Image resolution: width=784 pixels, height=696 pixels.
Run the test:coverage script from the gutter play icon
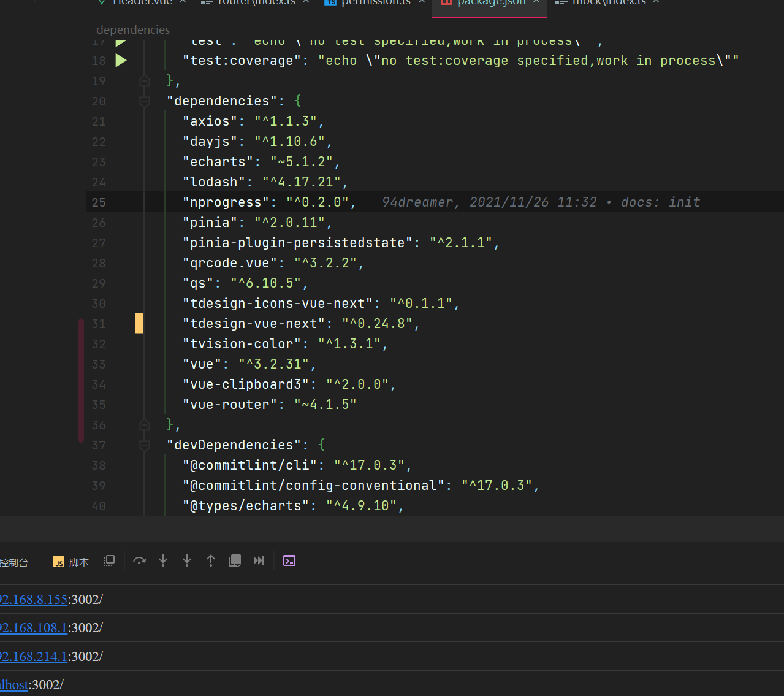121,60
